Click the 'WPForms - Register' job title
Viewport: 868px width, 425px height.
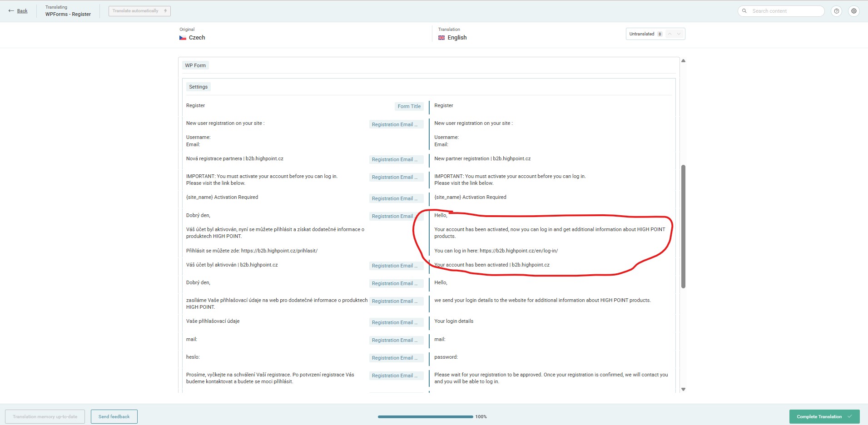[68, 15]
